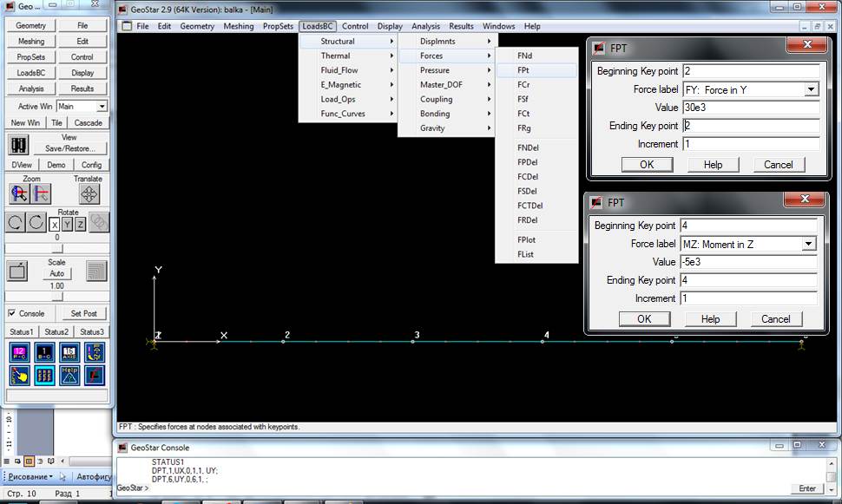Viewport: 842px width, 504px height.
Task: Click the document icon left of File menu
Action: click(126, 26)
